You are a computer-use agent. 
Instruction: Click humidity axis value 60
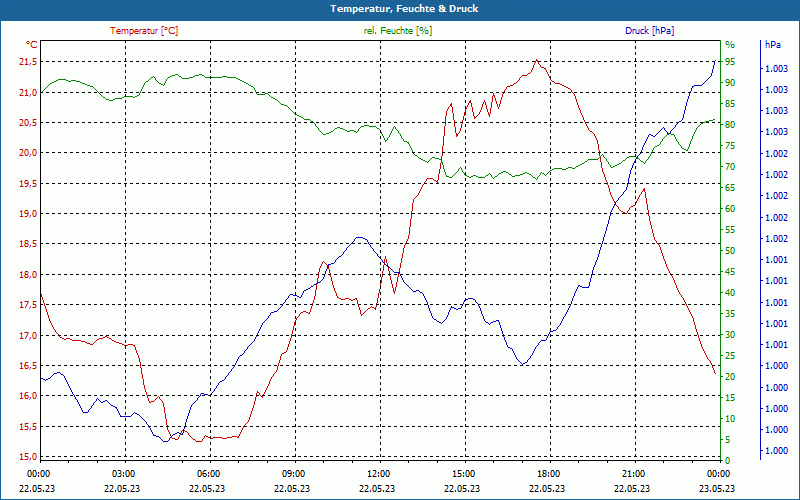tap(730, 209)
